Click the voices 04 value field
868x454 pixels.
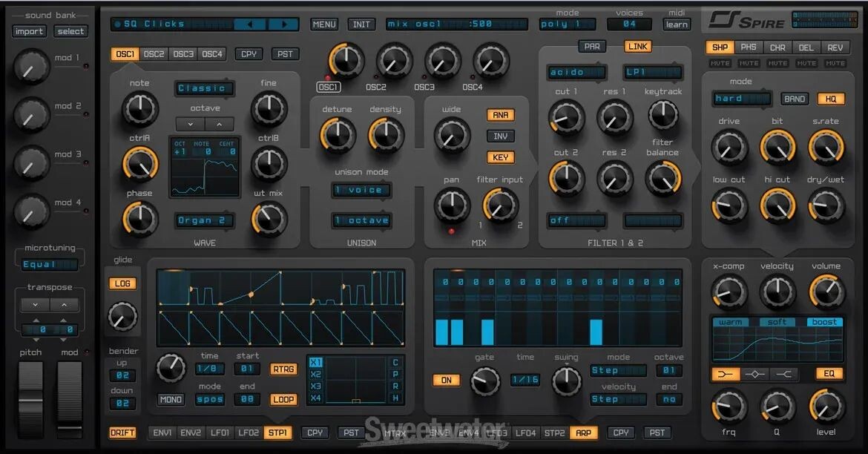629,24
